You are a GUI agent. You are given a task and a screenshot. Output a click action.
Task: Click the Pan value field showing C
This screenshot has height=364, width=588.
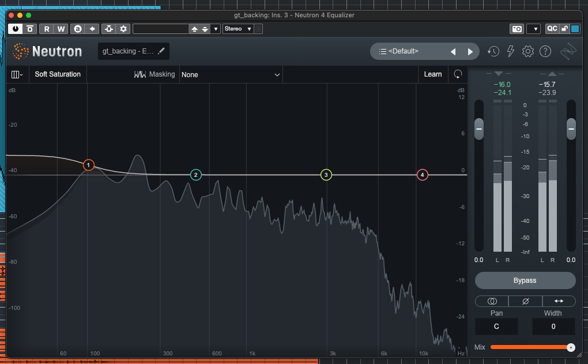pos(496,327)
